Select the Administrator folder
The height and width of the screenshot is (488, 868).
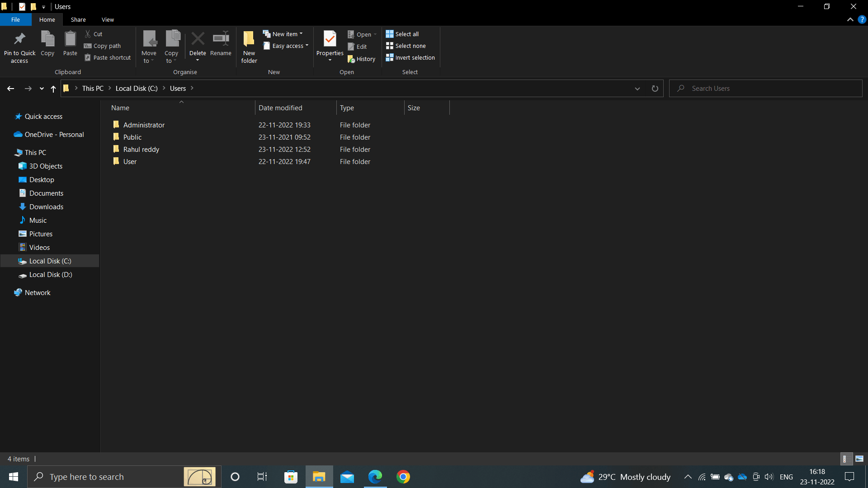144,125
